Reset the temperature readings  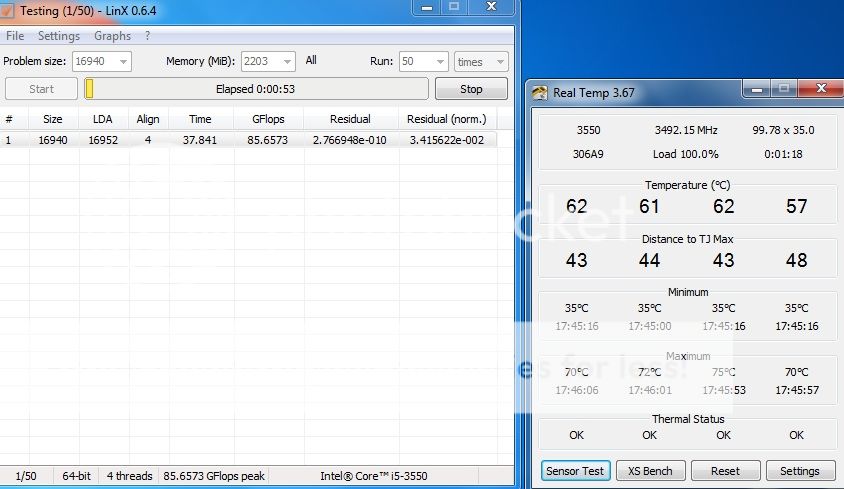pyautogui.click(x=725, y=471)
